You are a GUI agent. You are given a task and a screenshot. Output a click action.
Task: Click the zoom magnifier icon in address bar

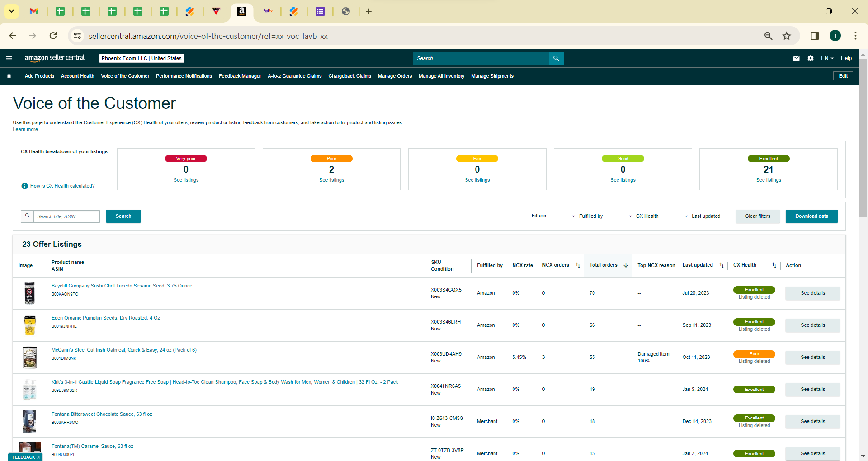(x=768, y=36)
